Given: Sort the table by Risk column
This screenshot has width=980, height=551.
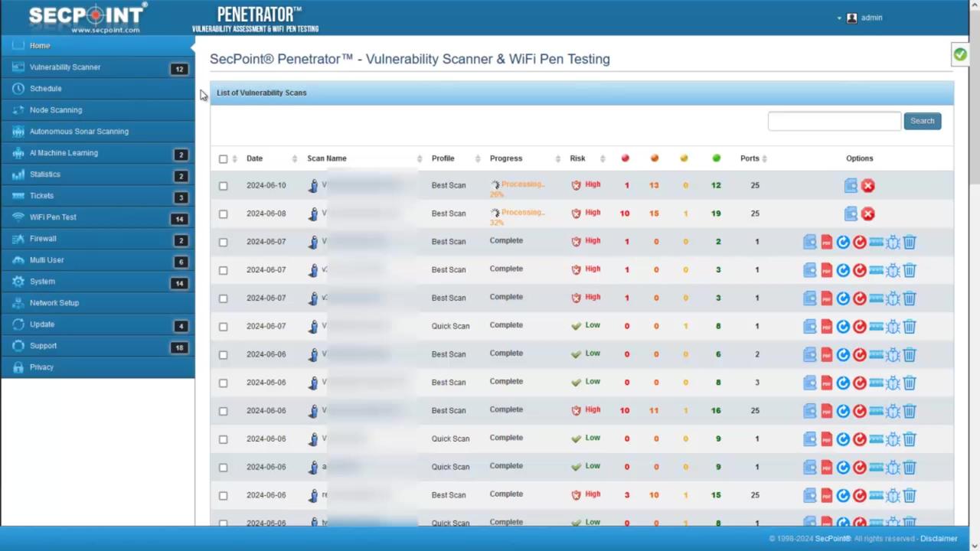Looking at the screenshot, I should [577, 158].
